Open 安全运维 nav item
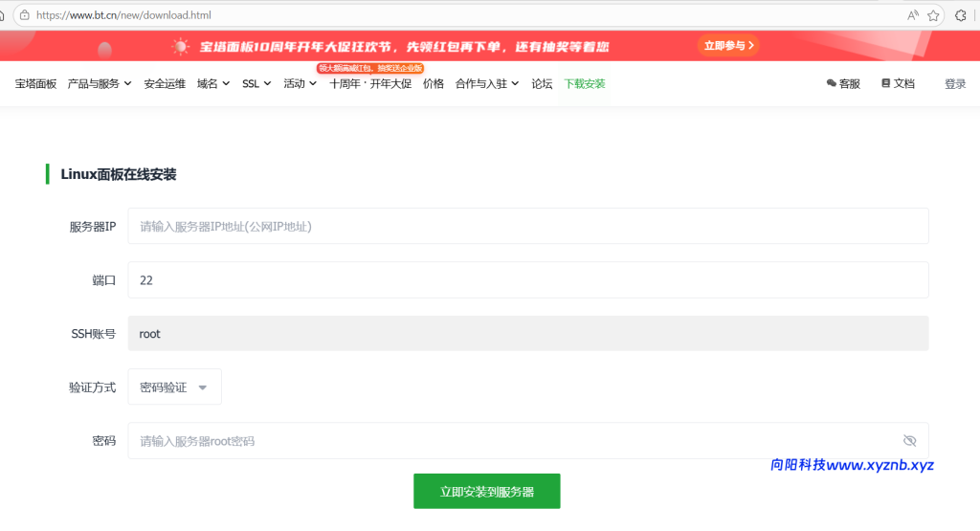This screenshot has height=531, width=980. [x=165, y=83]
